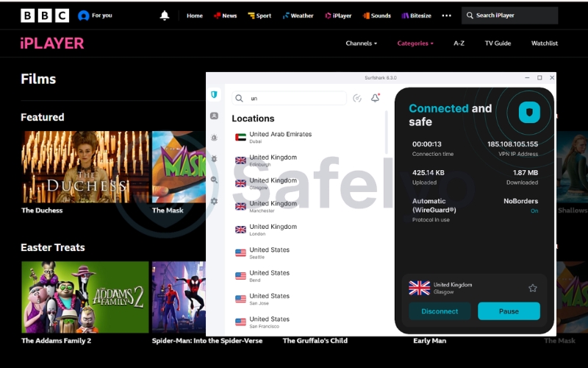
Task: Click the Automatic (WireGuard) protocol text
Action: pyautogui.click(x=434, y=206)
